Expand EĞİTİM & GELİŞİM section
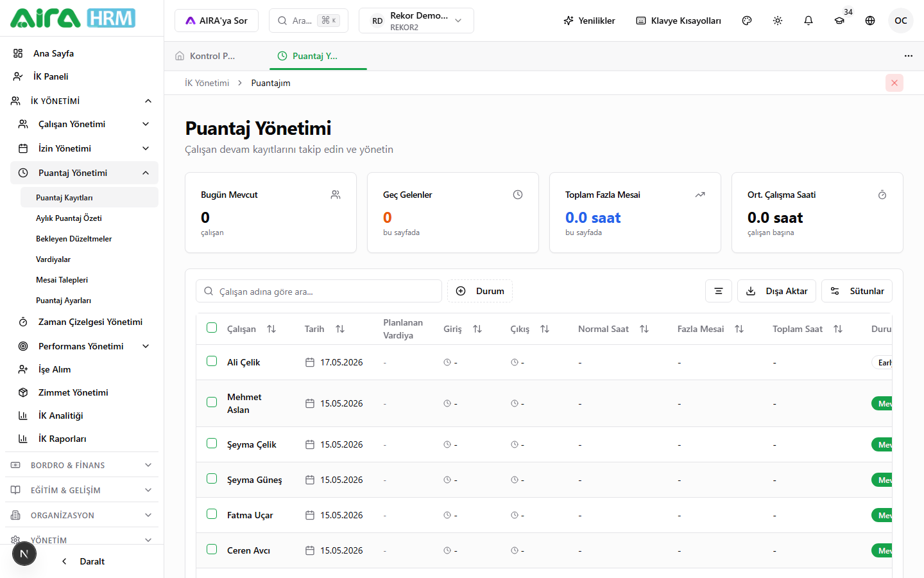This screenshot has width=924, height=578. [x=81, y=490]
